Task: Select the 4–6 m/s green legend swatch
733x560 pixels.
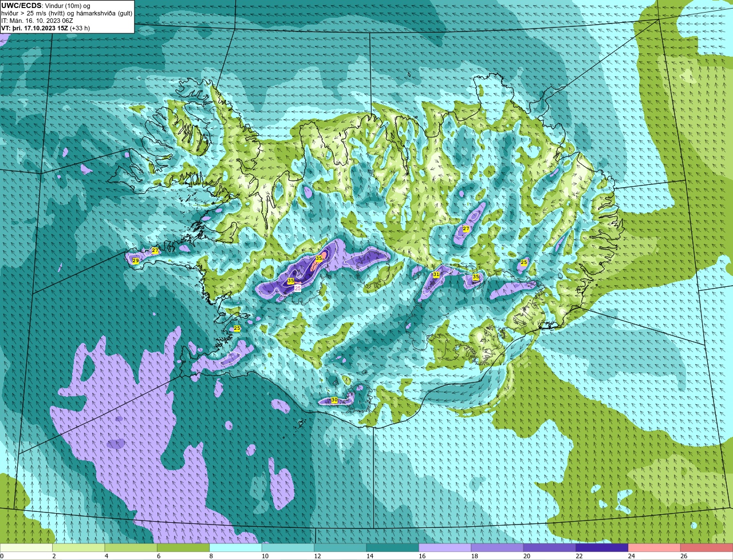Action: coord(131,548)
